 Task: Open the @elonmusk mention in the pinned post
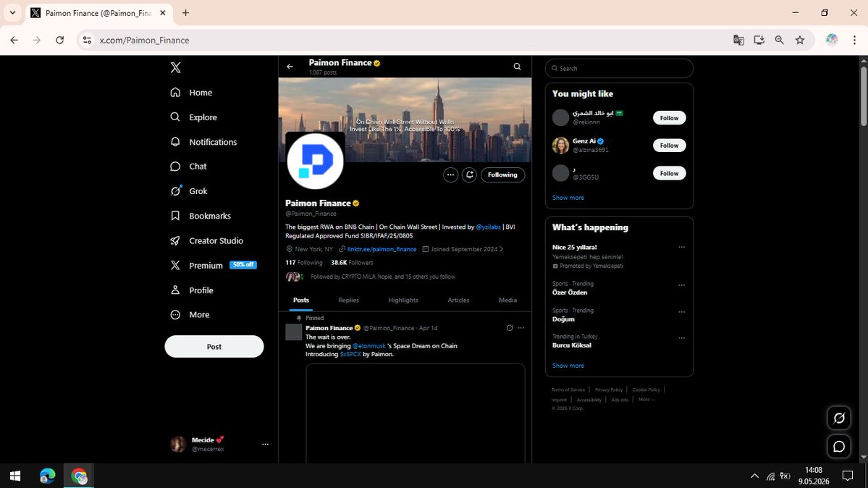click(369, 345)
